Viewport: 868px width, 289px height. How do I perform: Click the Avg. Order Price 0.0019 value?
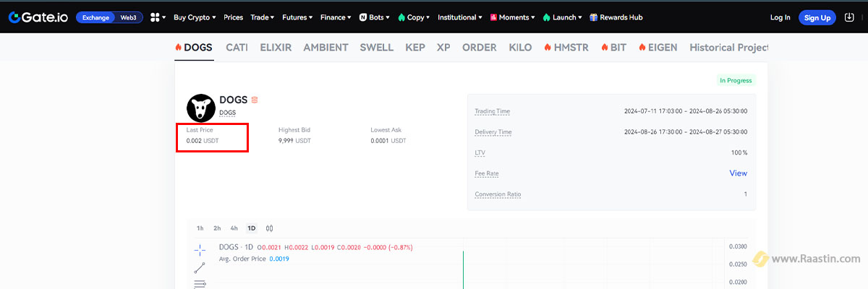279,259
